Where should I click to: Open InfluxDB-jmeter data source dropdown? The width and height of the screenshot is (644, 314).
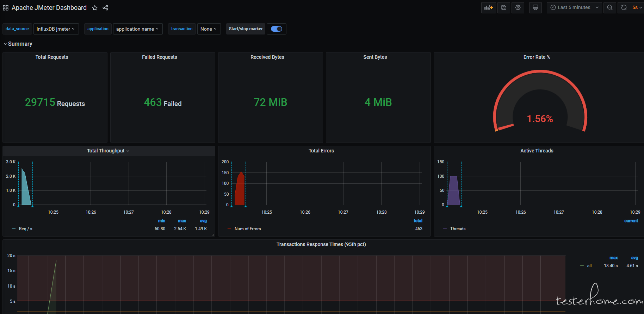click(x=56, y=29)
